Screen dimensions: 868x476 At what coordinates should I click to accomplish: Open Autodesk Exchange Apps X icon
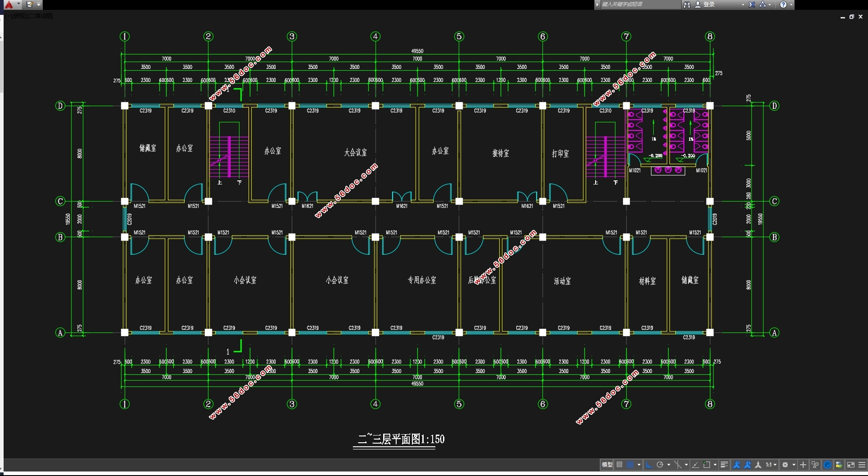pyautogui.click(x=752, y=4)
